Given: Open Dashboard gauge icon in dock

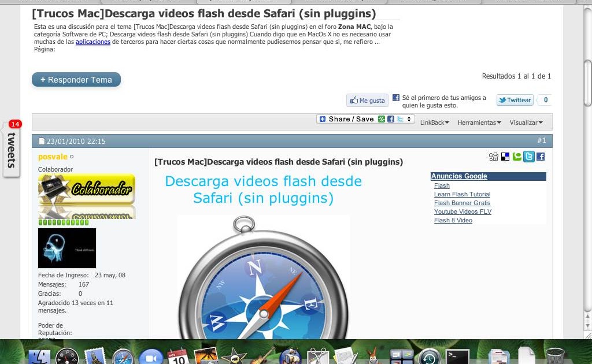Looking at the screenshot, I should pos(67,357).
